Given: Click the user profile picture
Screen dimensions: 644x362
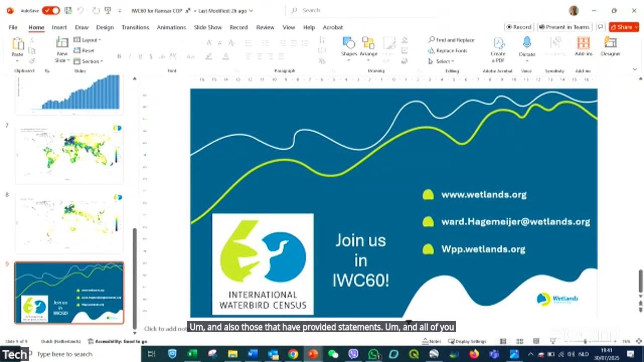Looking at the screenshot, I should 574,11.
